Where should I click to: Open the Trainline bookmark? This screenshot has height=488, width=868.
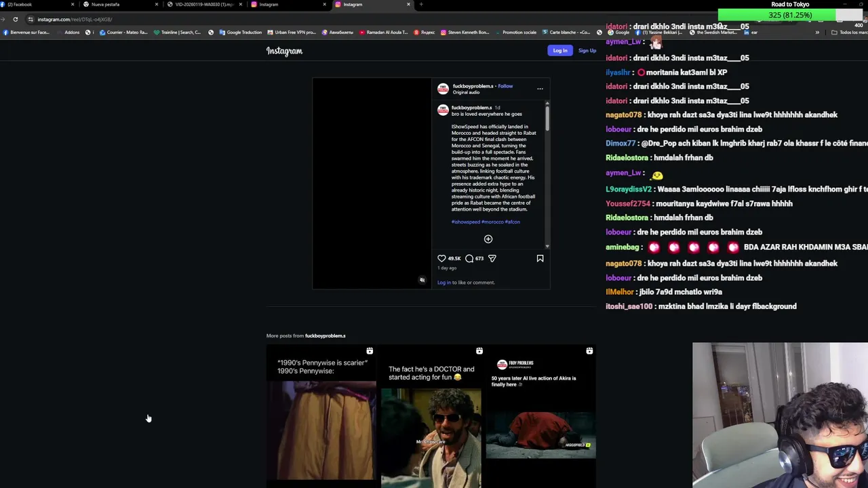click(x=177, y=33)
